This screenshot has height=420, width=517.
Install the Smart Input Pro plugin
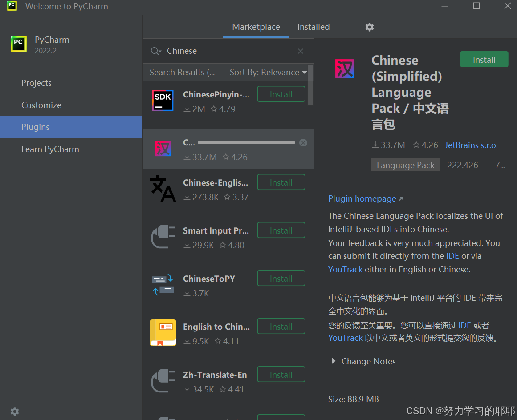coord(281,230)
